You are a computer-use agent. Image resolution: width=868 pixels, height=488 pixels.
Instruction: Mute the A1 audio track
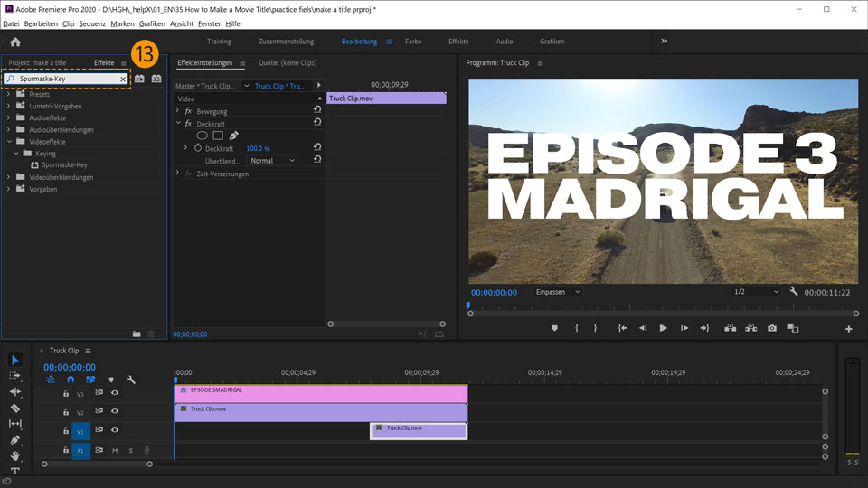click(x=115, y=450)
